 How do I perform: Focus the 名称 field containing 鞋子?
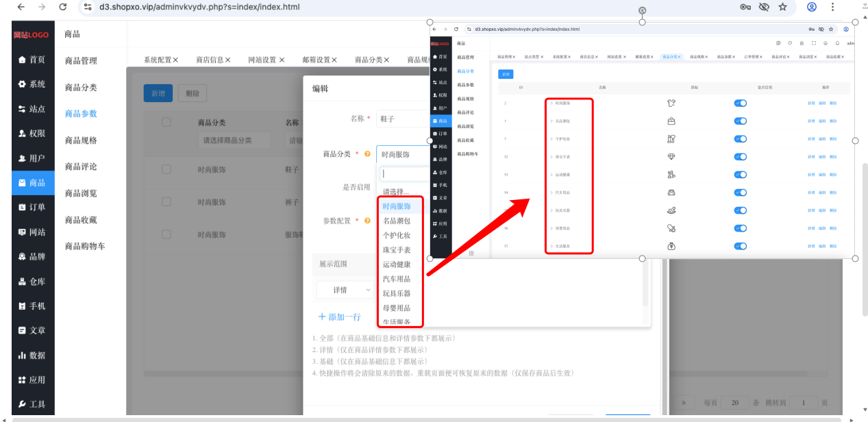(x=403, y=119)
